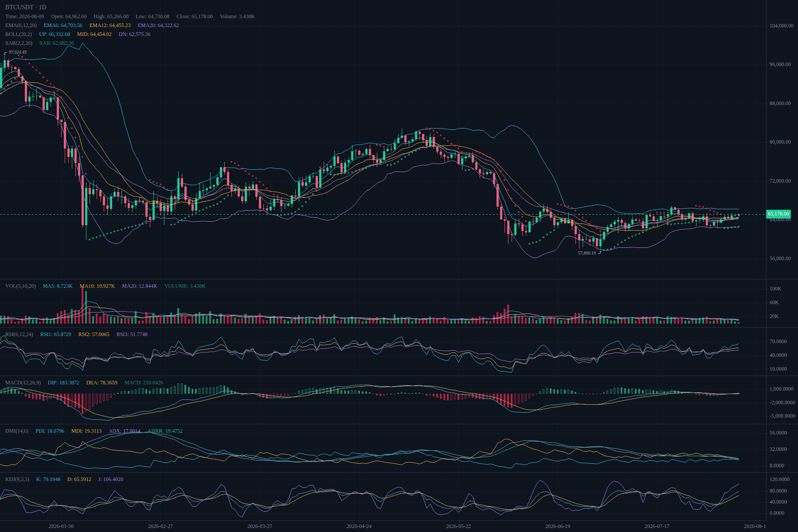798x532 pixels.
Task: Click the RSI1: 65.8729 value
Action: click(x=56, y=334)
